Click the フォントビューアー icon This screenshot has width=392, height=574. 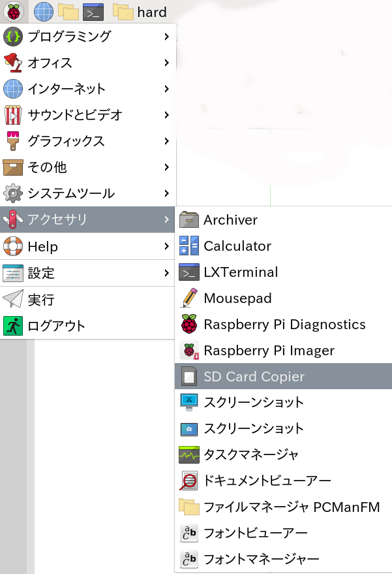pyautogui.click(x=189, y=533)
